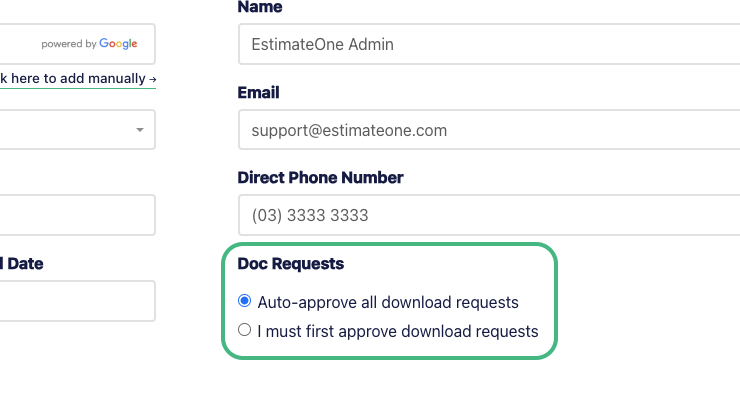Click the Name field label
740x418 pixels.
click(260, 7)
